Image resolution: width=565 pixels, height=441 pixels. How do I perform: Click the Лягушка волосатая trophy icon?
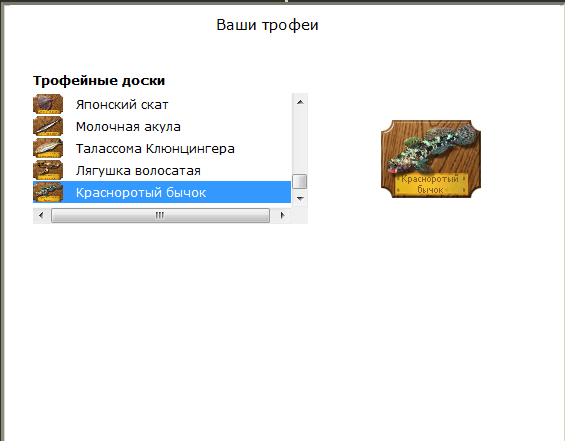[x=48, y=170]
